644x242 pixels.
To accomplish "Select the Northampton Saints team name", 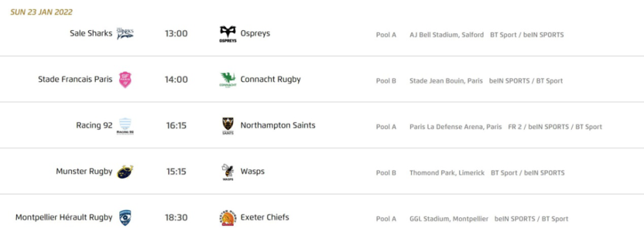I will (278, 125).
